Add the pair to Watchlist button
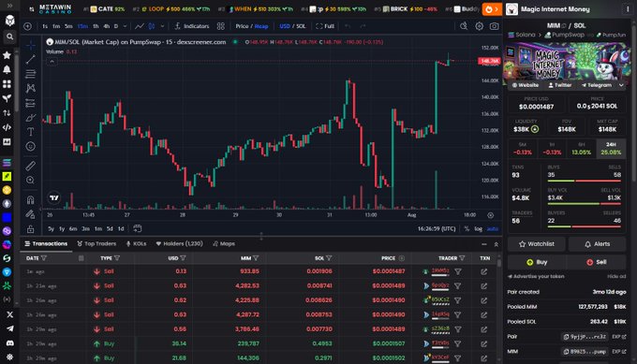Screen dimensions: 637x364 (x=536, y=244)
